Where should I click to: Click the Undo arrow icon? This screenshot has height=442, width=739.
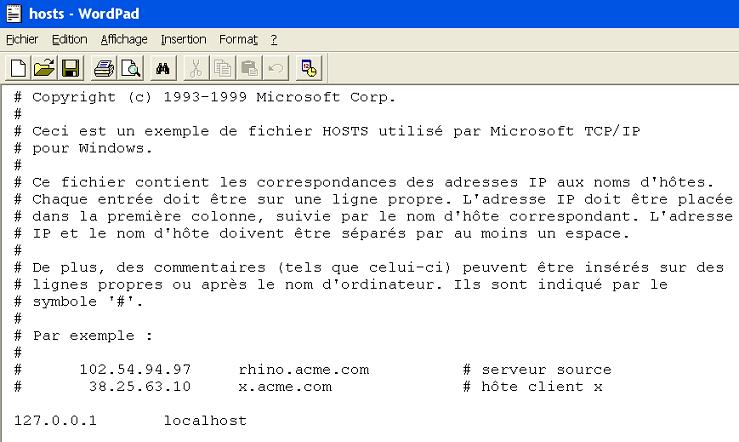coord(275,68)
